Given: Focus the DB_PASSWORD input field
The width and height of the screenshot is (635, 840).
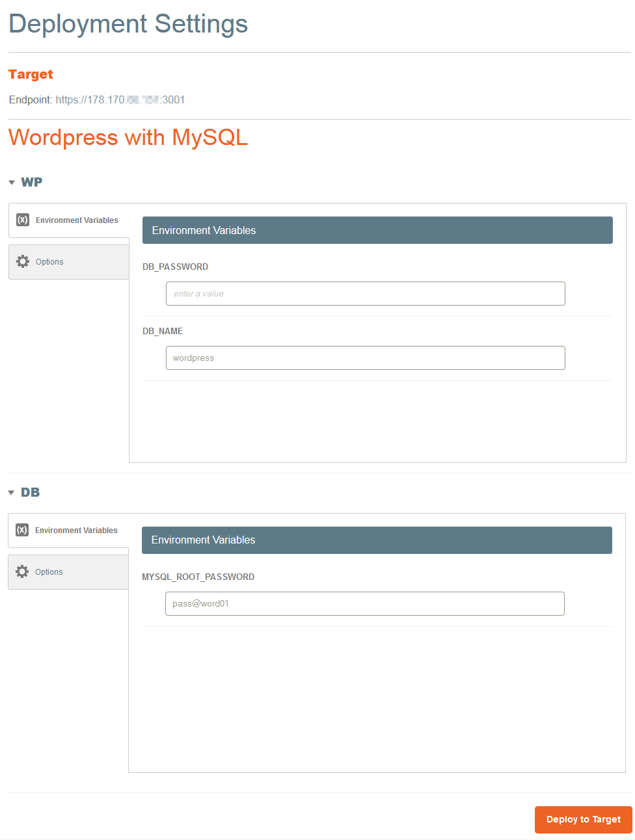Looking at the screenshot, I should 365,293.
